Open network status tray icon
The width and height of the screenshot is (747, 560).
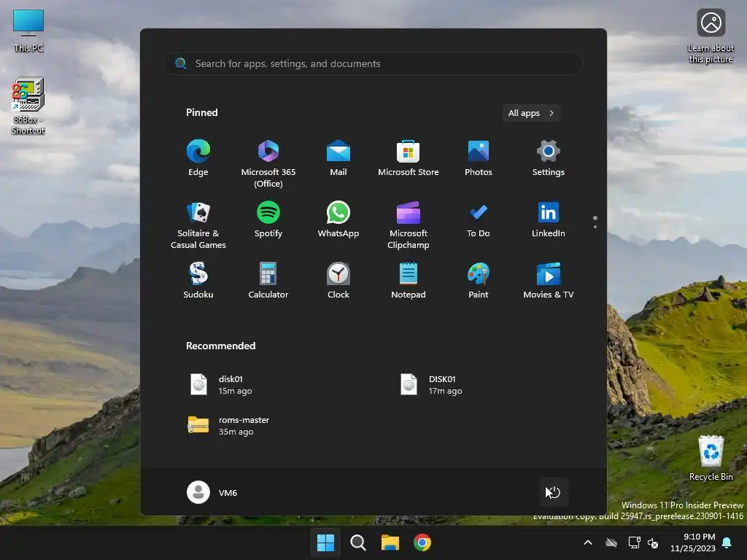(x=634, y=542)
